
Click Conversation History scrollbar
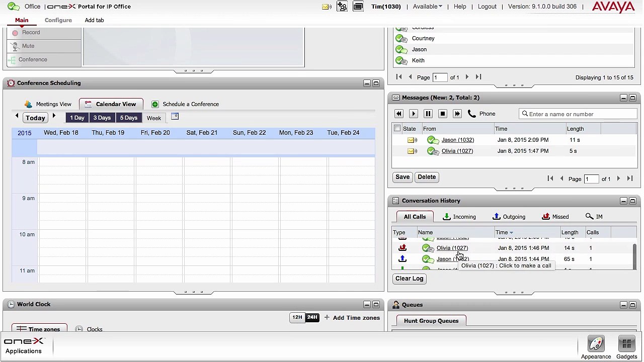tap(634, 256)
